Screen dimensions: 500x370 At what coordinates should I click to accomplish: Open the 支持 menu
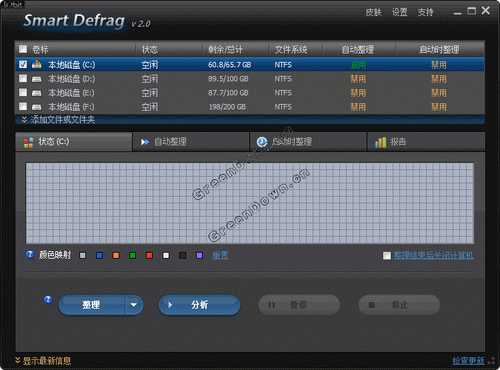pos(426,12)
